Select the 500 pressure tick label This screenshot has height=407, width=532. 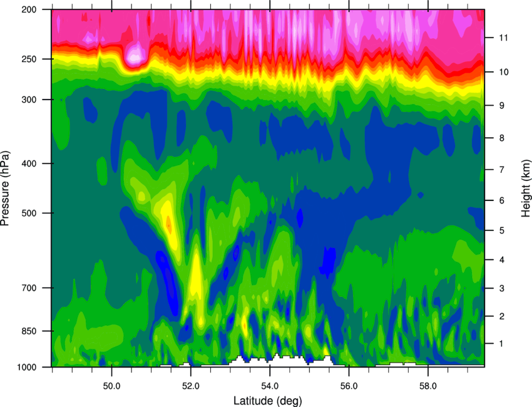tap(29, 213)
